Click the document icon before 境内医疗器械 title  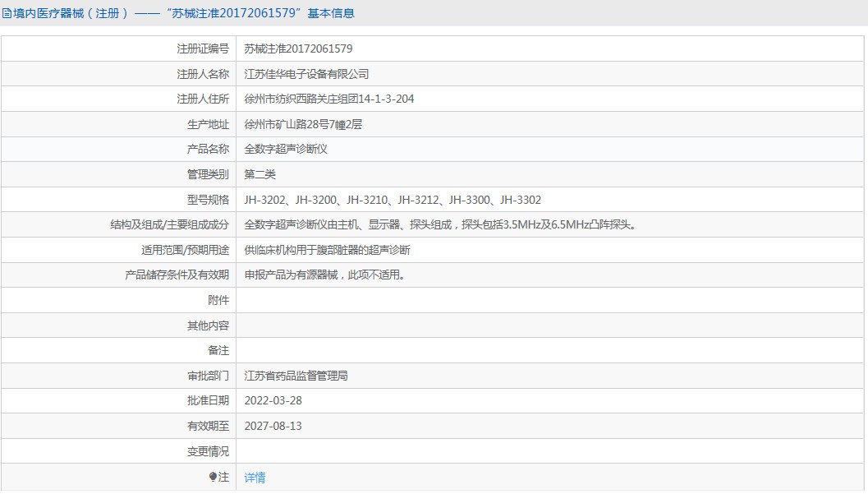click(7, 13)
